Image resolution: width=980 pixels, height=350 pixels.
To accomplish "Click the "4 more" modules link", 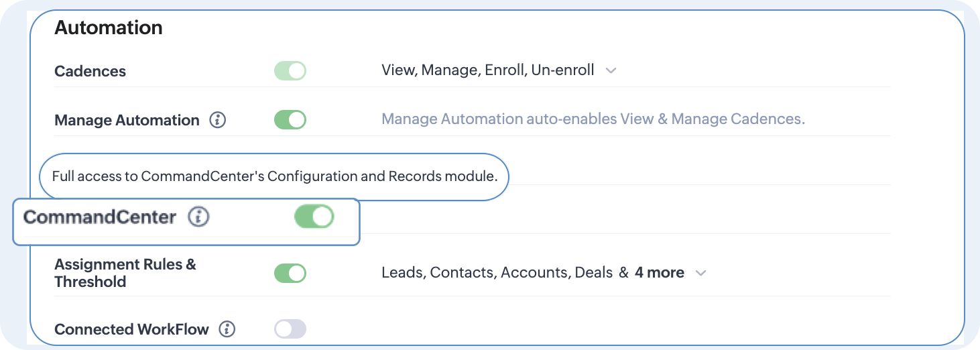I will [660, 273].
